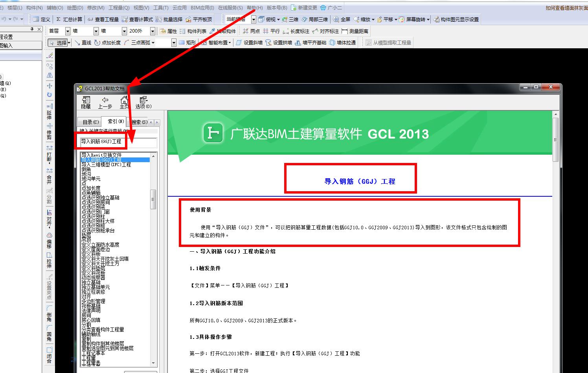Click 延伸 extend tool in side toolbar
588x373 pixels.
(49, 112)
